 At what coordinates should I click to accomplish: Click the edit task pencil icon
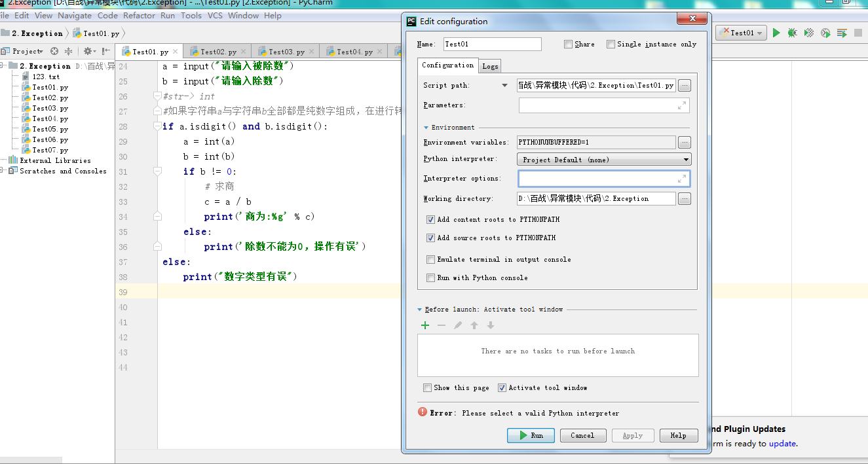click(x=458, y=325)
